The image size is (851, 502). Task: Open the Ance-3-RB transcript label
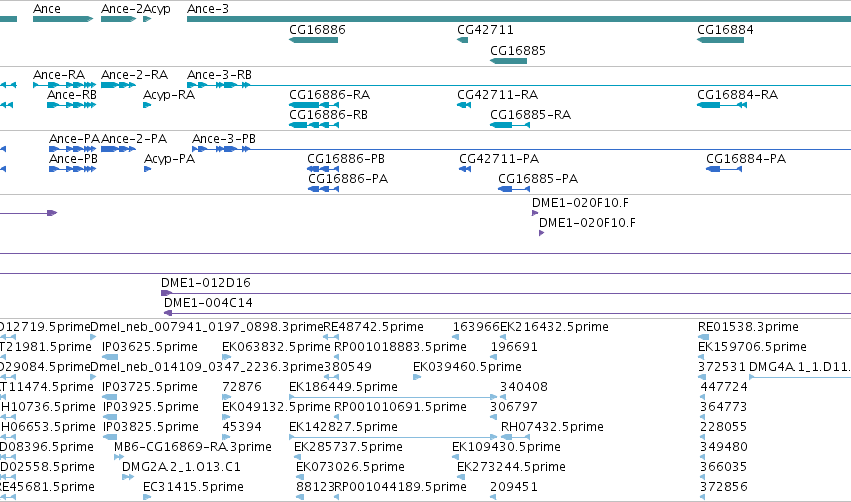219,75
